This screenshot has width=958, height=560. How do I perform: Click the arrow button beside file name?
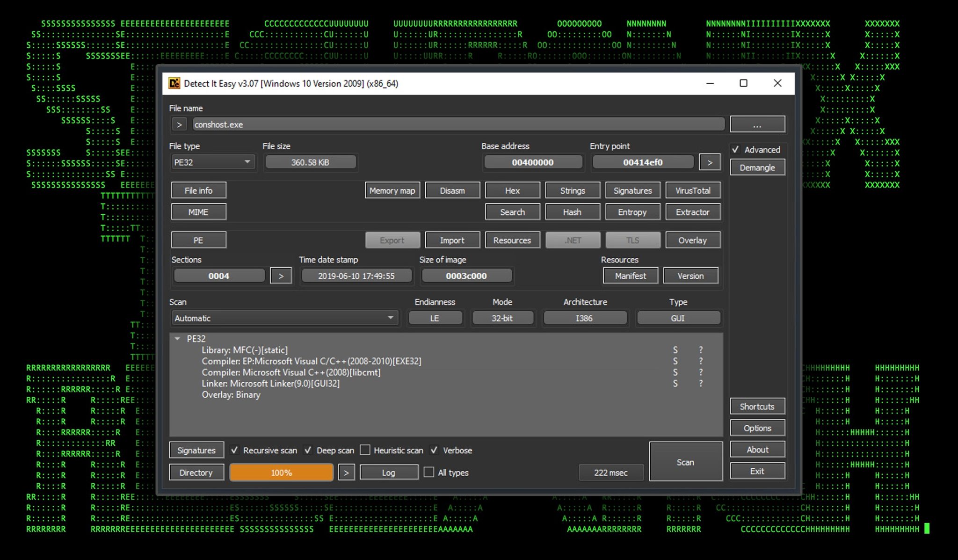pos(179,124)
